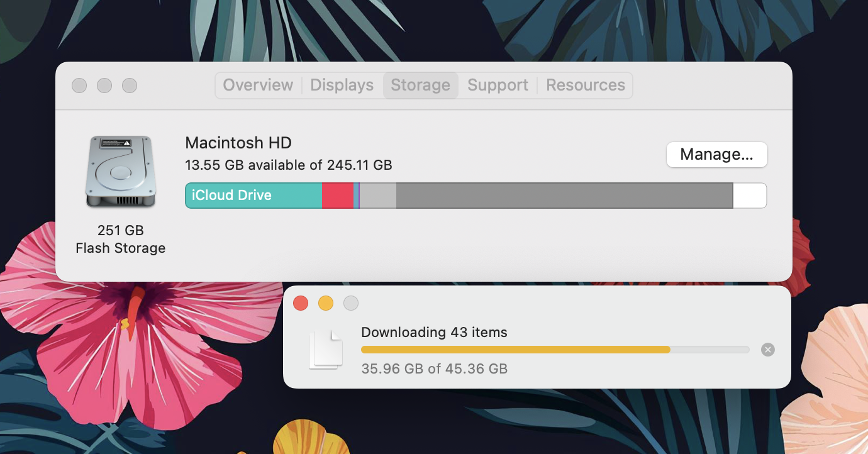
Task: Minimize the download window with yellow button
Action: 326,303
